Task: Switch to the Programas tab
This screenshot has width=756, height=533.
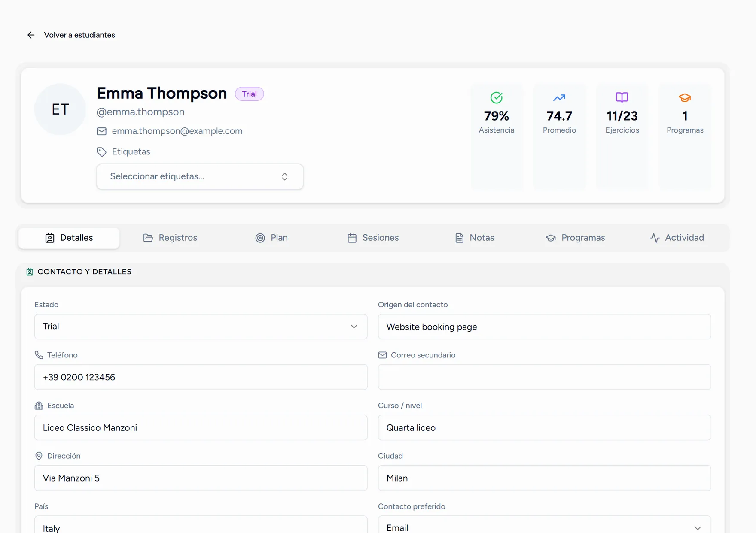Action: tap(575, 238)
